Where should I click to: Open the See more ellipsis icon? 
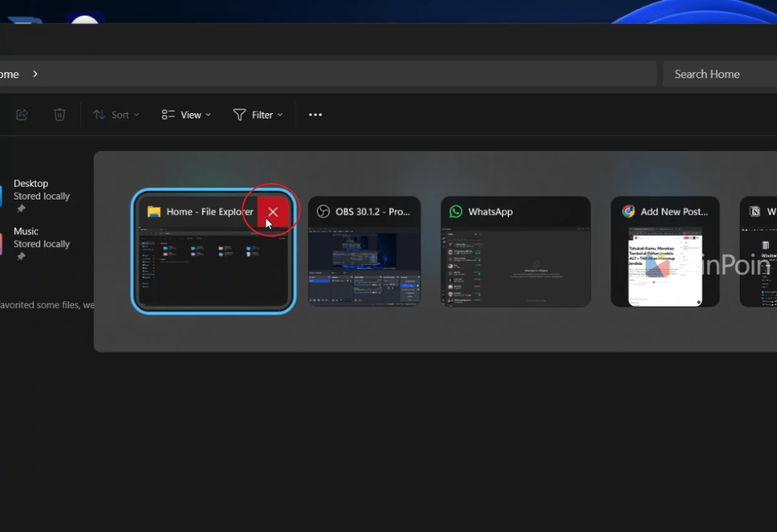coord(315,115)
